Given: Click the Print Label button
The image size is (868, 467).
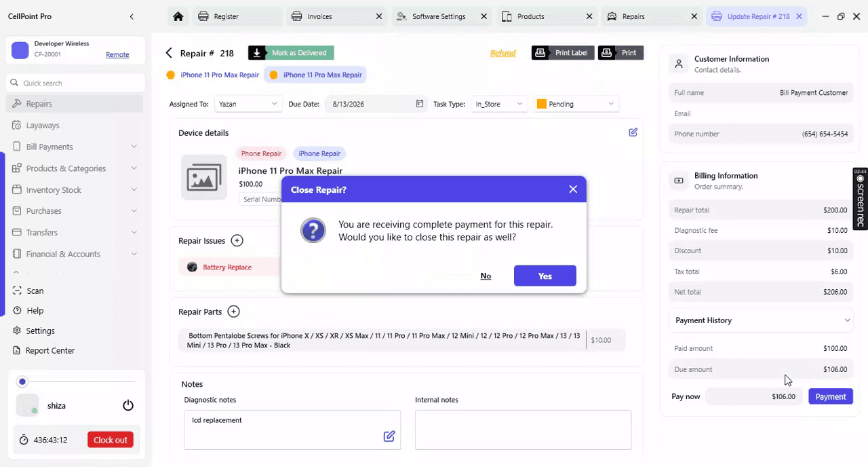Looking at the screenshot, I should 563,53.
